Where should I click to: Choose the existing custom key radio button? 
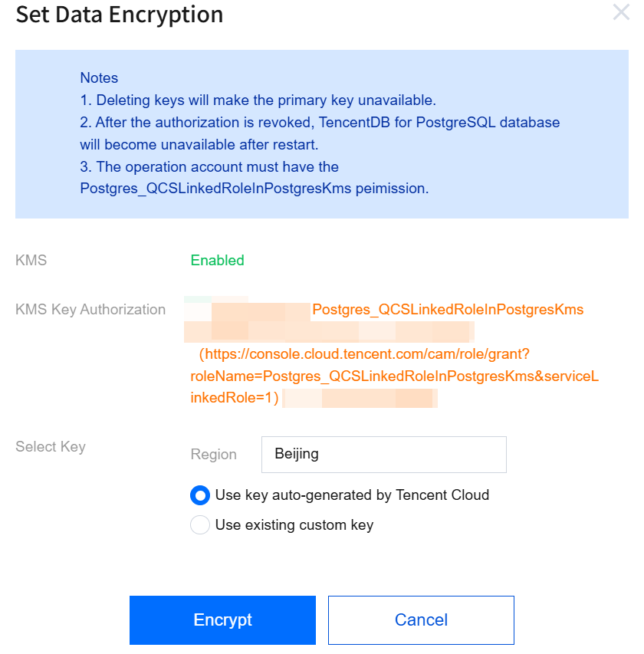200,525
